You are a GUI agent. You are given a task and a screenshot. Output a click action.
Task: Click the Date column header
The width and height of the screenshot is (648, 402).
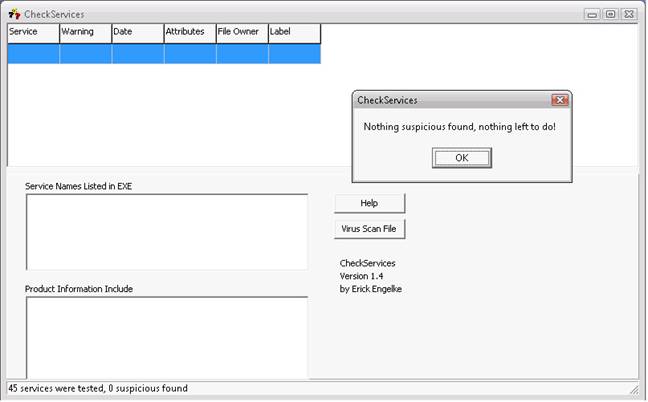[x=138, y=33]
